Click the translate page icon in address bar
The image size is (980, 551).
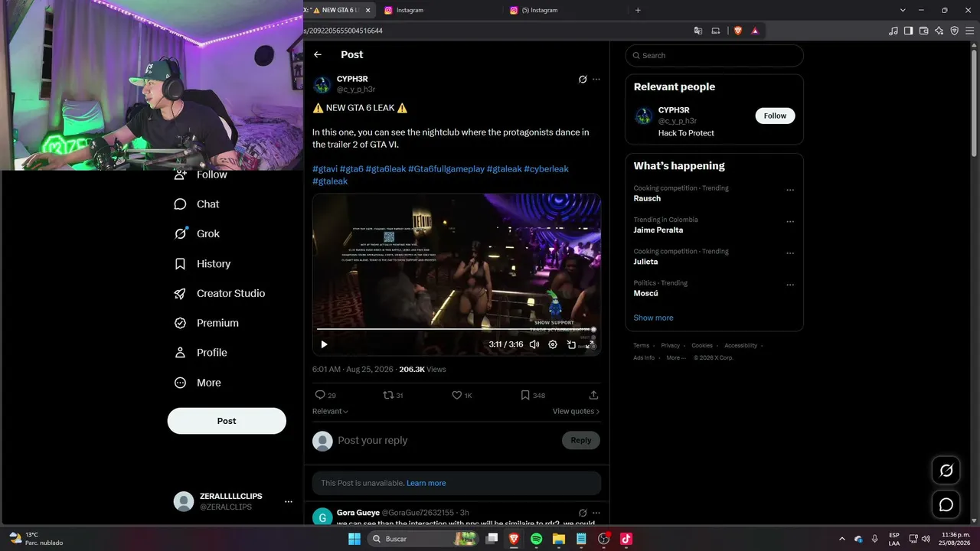coord(698,31)
